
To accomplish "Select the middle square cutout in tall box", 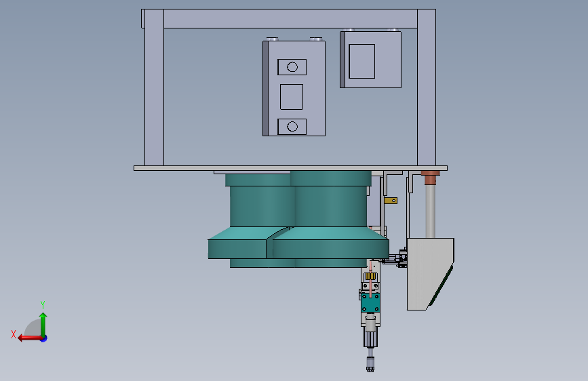I will pos(292,97).
